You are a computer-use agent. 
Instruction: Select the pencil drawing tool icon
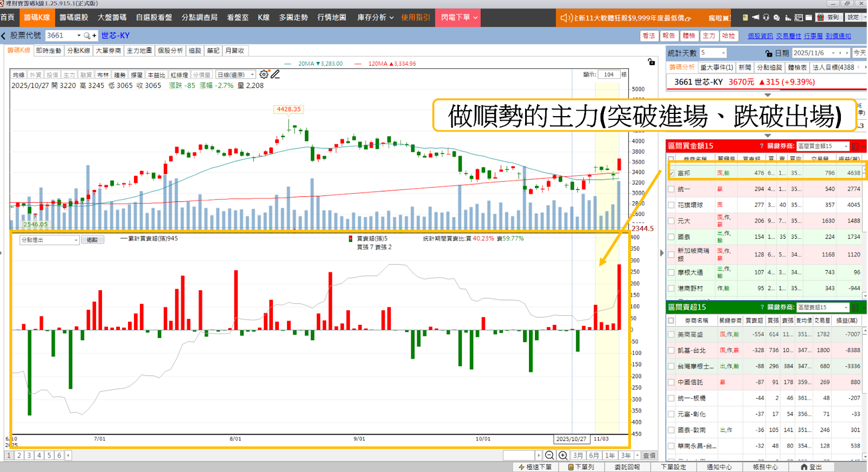(276, 74)
